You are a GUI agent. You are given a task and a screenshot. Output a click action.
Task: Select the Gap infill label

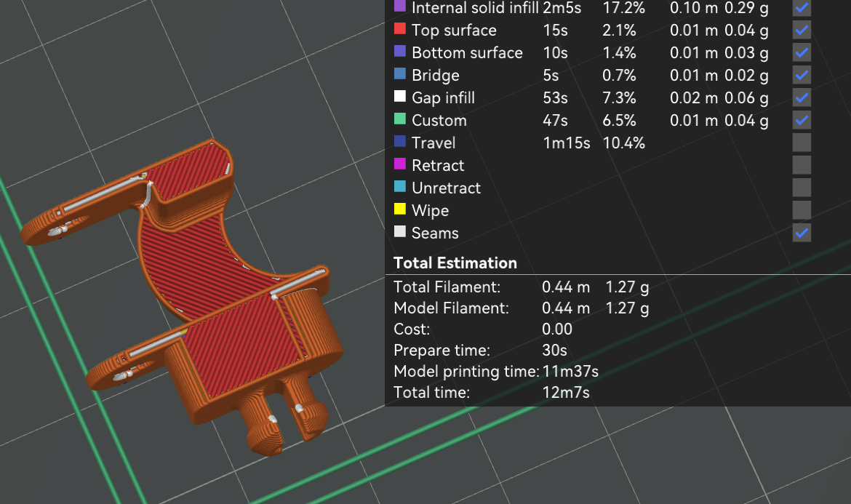[x=443, y=97]
